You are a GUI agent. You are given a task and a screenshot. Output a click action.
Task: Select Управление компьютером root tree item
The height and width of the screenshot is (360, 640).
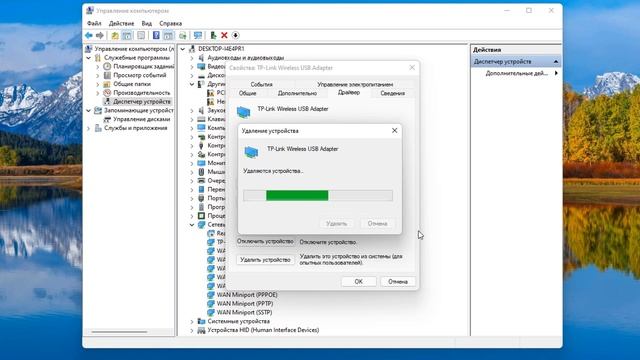[134, 49]
